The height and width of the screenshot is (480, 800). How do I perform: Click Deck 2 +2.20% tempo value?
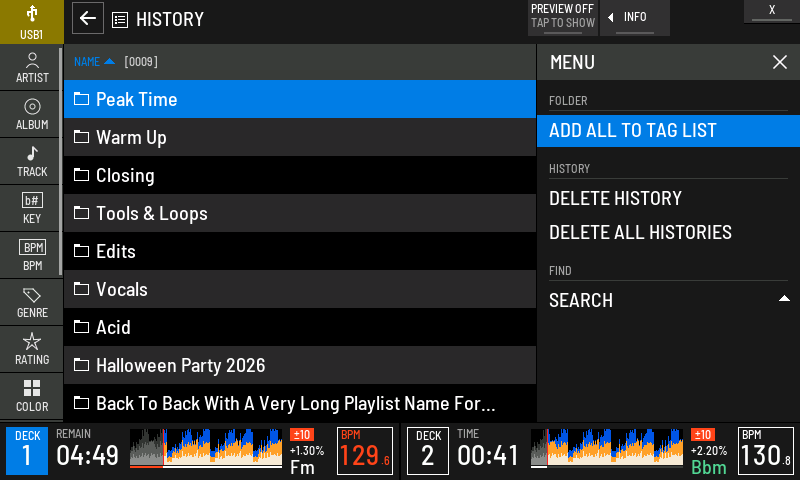pyautogui.click(x=709, y=450)
